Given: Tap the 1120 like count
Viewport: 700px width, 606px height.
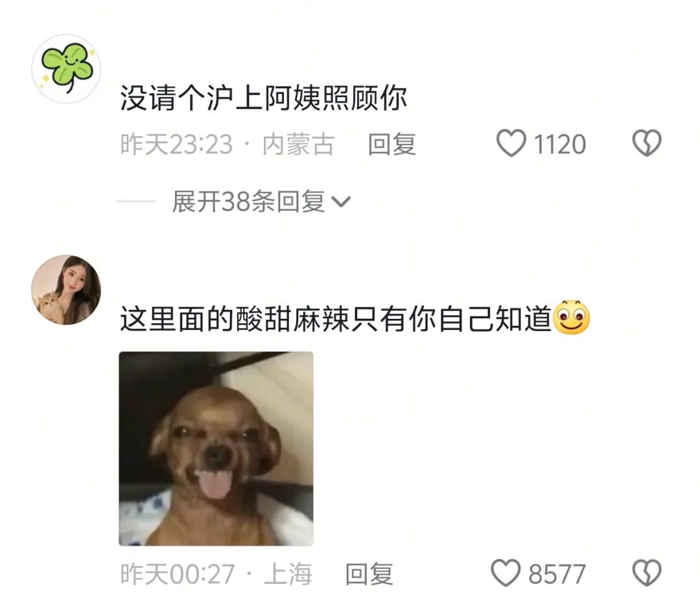Looking at the screenshot, I should (x=560, y=145).
